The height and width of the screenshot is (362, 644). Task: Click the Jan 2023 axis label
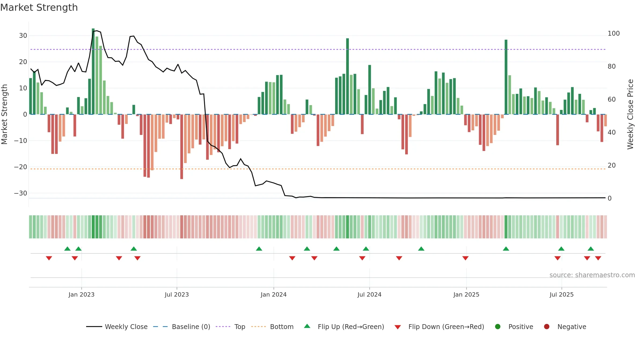click(x=82, y=295)
